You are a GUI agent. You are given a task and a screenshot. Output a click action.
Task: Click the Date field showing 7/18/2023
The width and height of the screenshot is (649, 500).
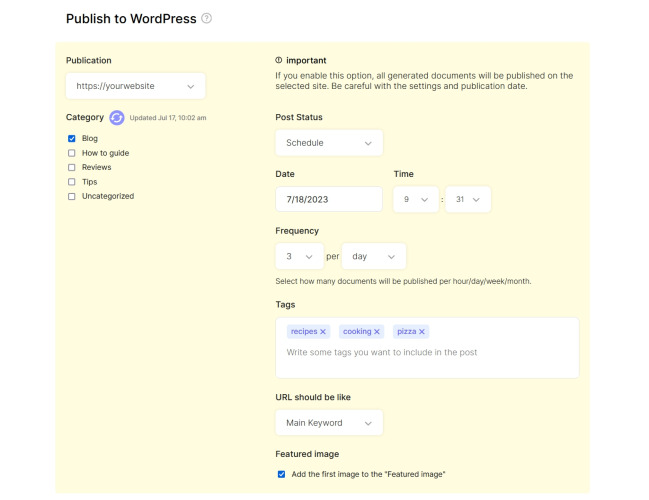point(329,199)
